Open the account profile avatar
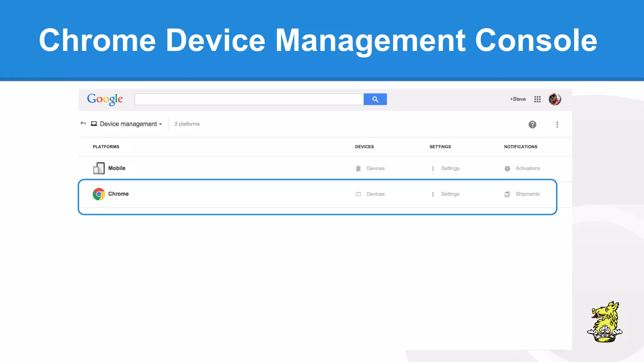 click(x=555, y=99)
